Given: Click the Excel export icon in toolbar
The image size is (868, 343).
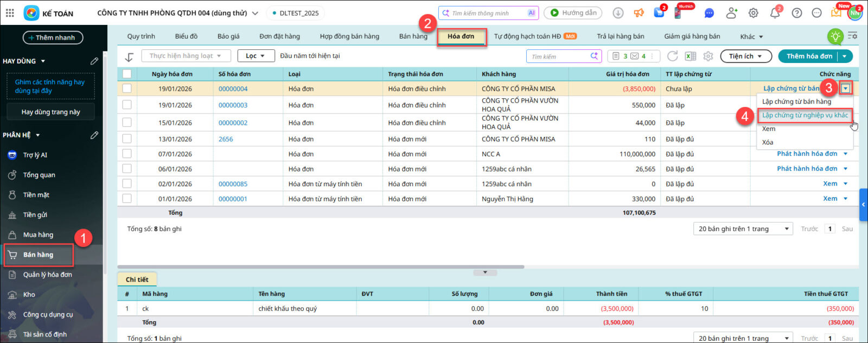Looking at the screenshot, I should (690, 56).
